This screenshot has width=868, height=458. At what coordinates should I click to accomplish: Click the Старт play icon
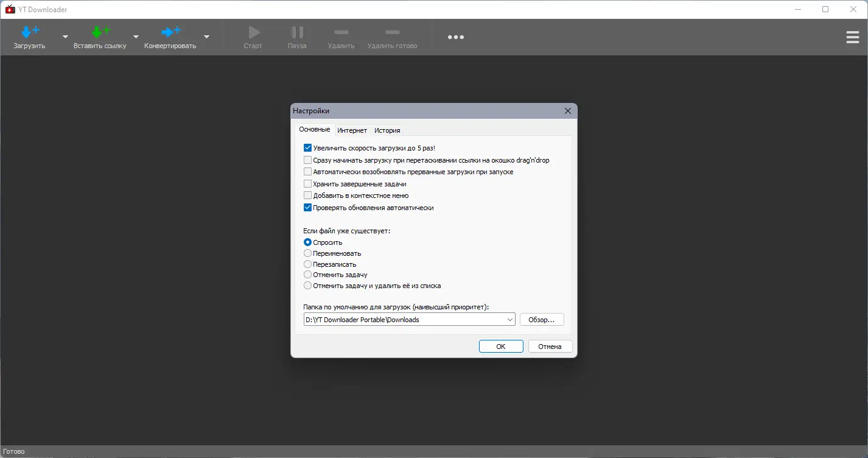(x=253, y=32)
